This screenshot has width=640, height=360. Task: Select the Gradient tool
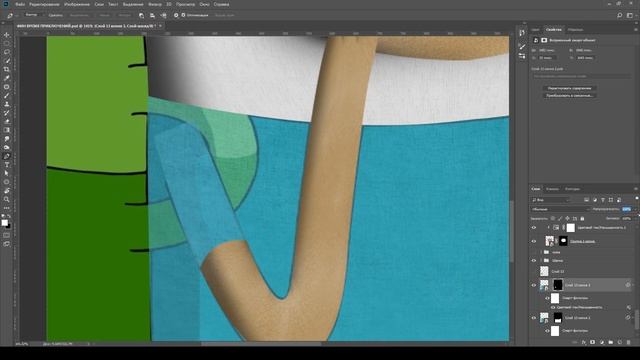7,130
